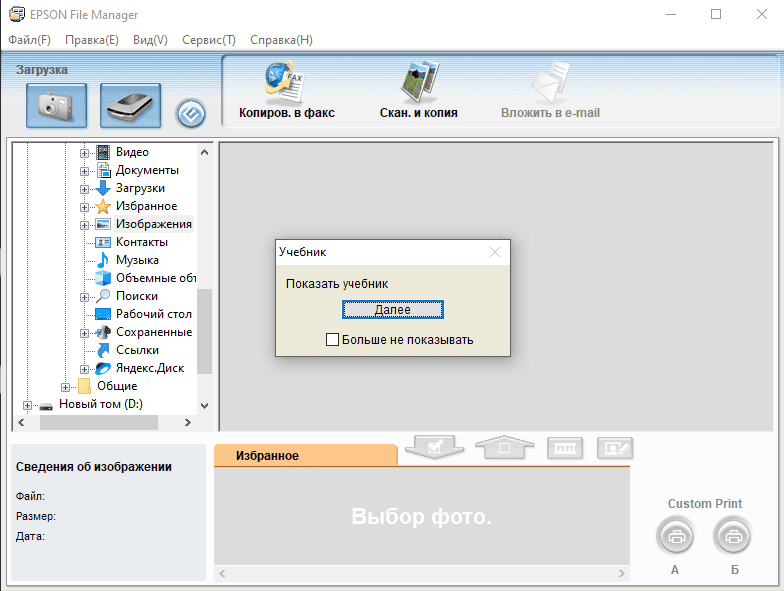Expand the Общие folder node
The height and width of the screenshot is (591, 784).
65,387
